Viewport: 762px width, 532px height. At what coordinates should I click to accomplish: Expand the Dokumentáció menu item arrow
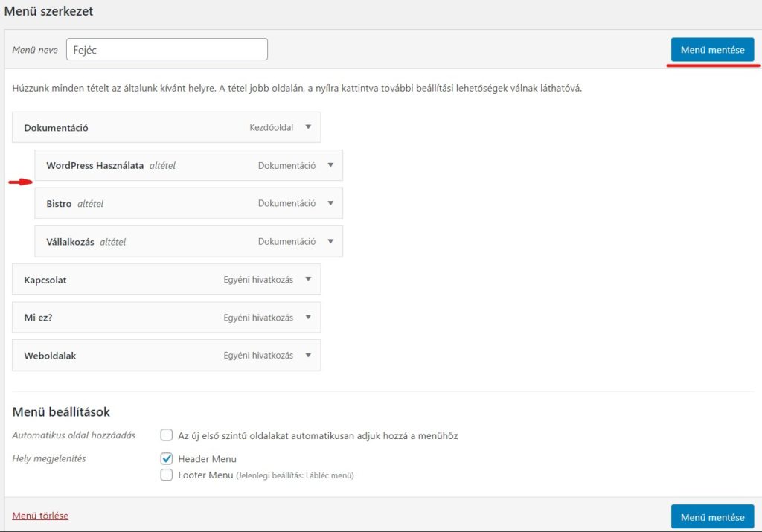coord(308,127)
